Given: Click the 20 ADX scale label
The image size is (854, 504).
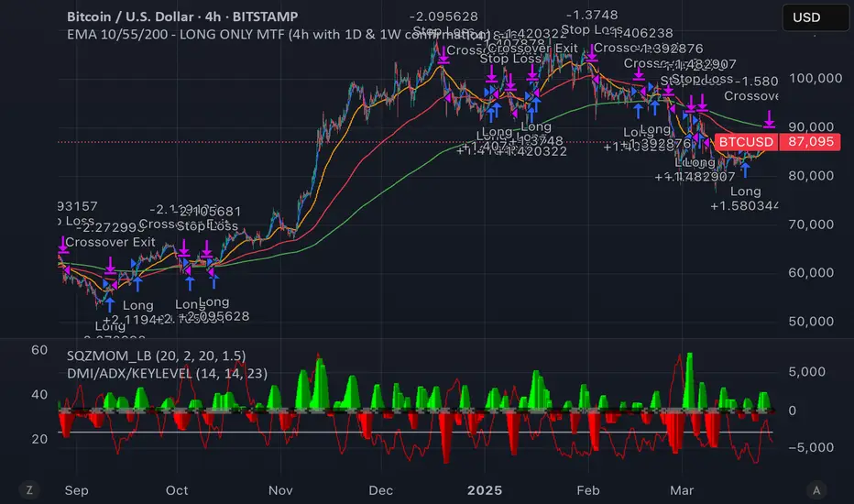Looking at the screenshot, I should pos(39,439).
